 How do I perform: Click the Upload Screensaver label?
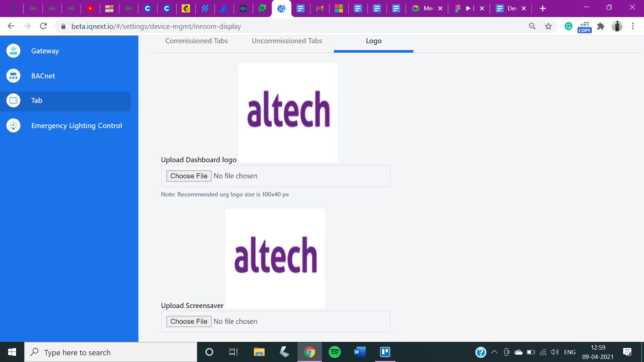point(192,306)
